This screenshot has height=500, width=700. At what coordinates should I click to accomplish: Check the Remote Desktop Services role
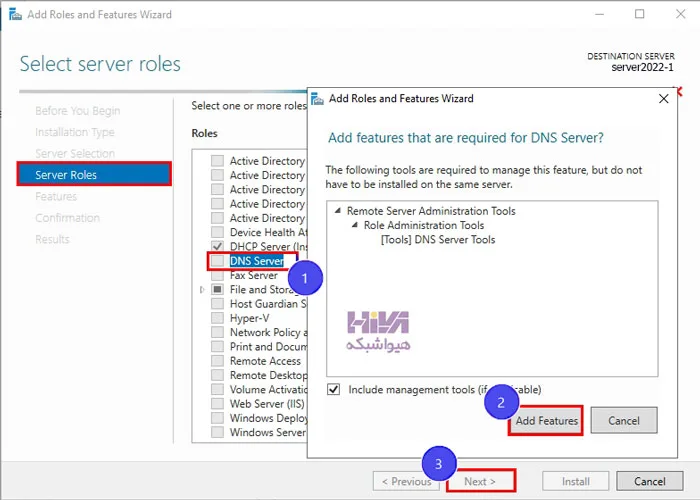(217, 375)
